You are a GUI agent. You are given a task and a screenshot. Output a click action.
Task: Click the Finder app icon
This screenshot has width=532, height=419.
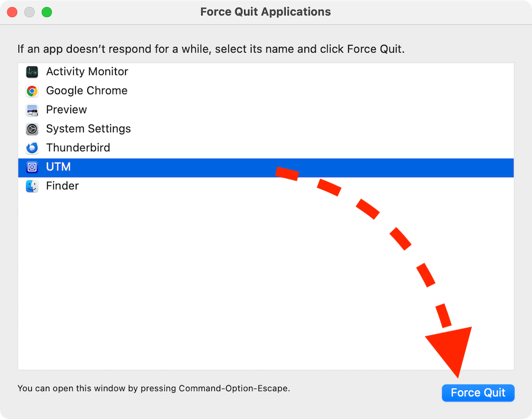pos(32,186)
